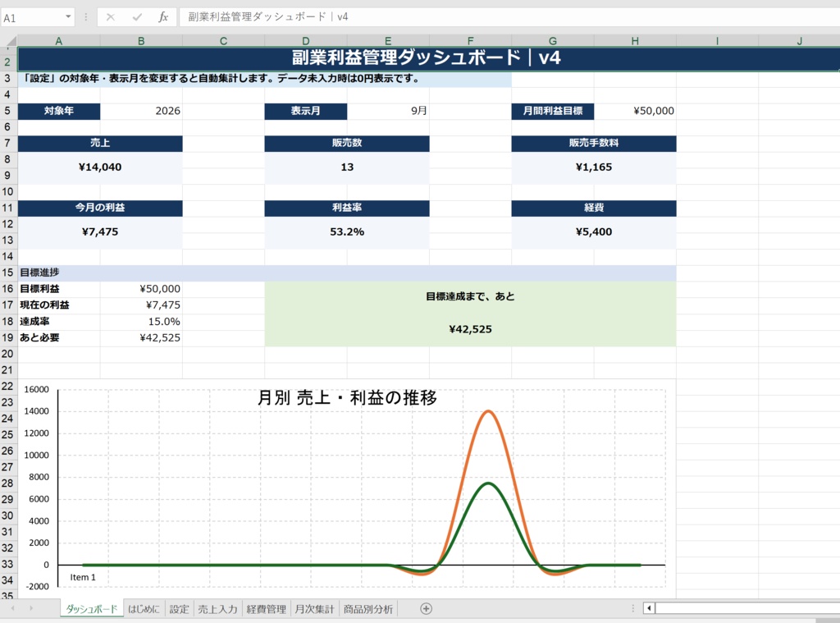Click the 月間利益目標 label cell
Image resolution: width=840 pixels, height=623 pixels.
point(552,111)
